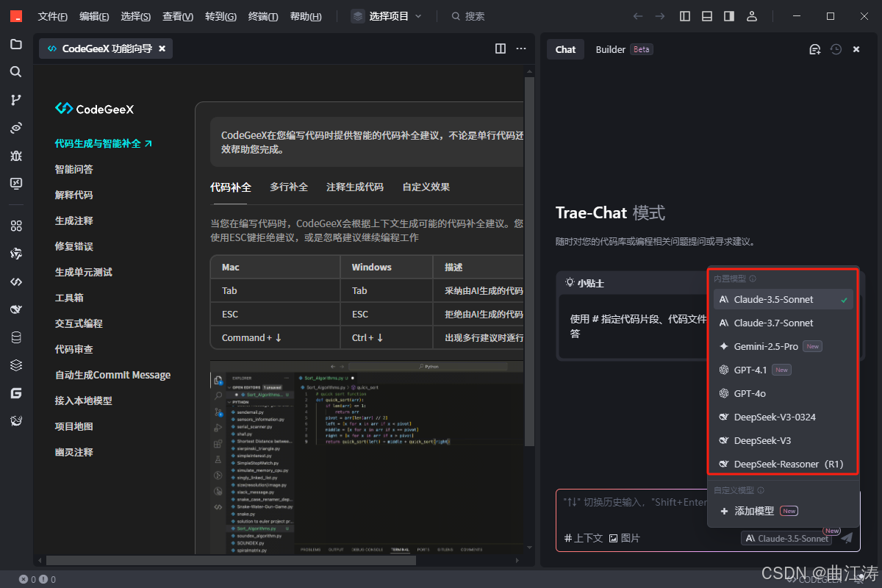Choose GPT-4o in model list
Image resolution: width=882 pixels, height=588 pixels.
tap(783, 393)
